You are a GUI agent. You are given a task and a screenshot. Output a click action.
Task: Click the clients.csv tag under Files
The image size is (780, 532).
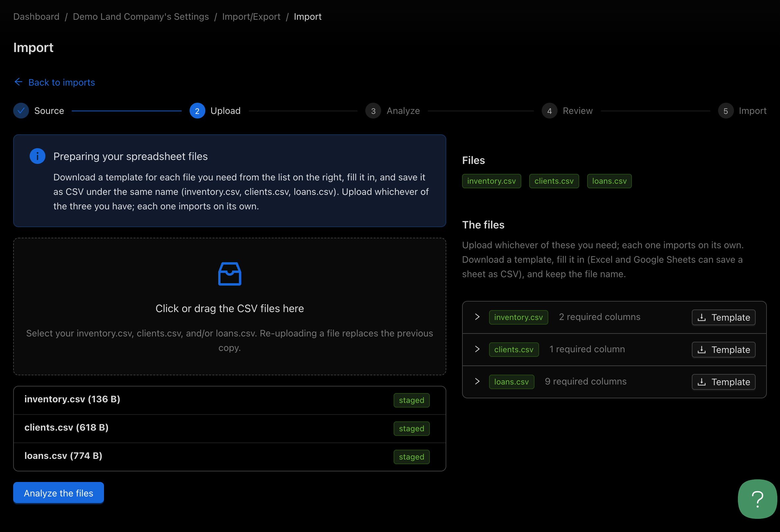tap(554, 181)
